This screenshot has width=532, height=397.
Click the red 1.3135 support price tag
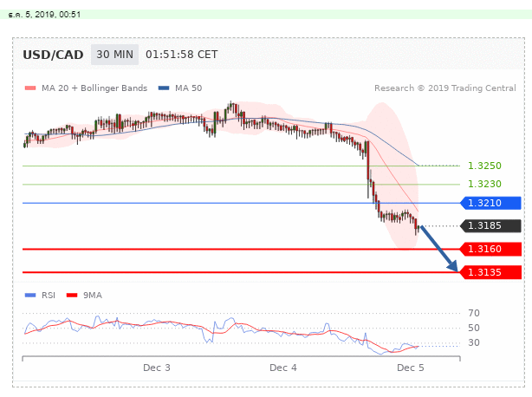[x=490, y=272]
